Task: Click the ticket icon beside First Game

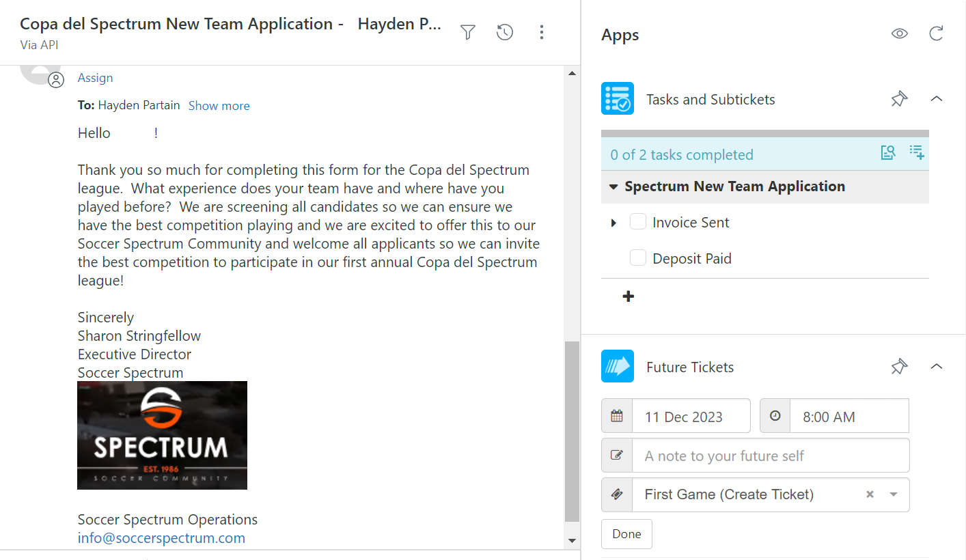Action: [617, 495]
